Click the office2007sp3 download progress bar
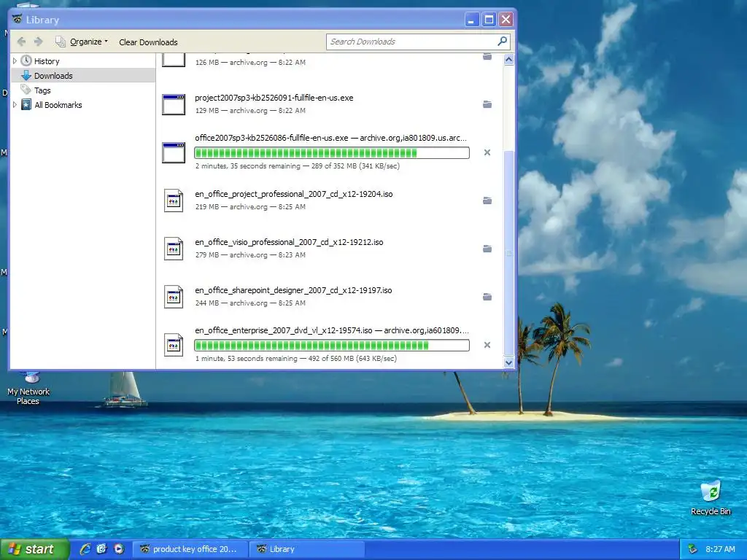Viewport: 747px width, 560px height. [x=332, y=152]
